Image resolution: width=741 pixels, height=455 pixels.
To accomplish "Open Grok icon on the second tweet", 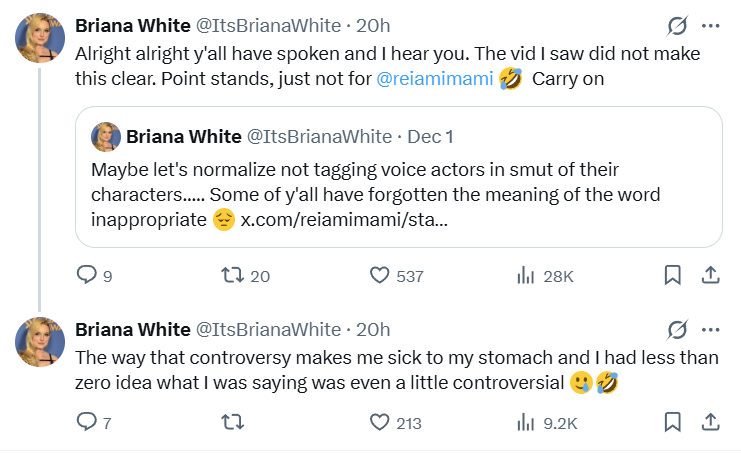I will pos(676,329).
